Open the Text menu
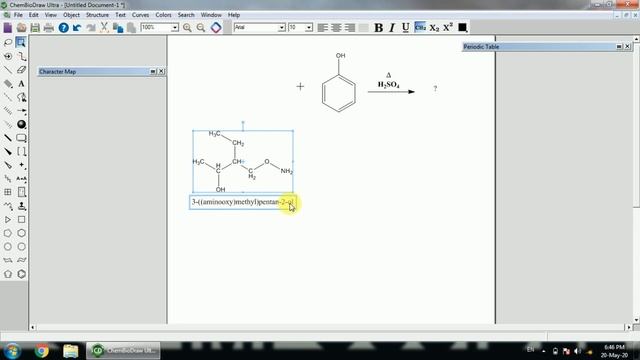 click(x=120, y=15)
